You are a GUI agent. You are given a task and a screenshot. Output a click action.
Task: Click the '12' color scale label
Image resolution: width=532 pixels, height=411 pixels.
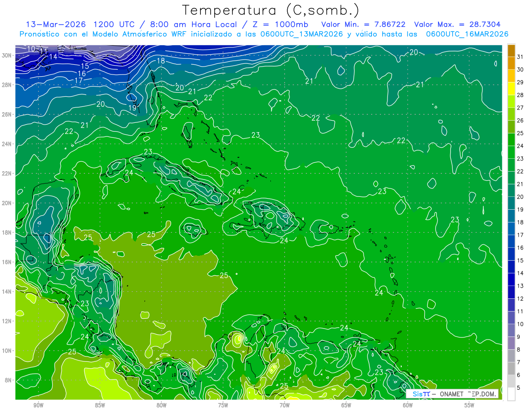pos(520,299)
